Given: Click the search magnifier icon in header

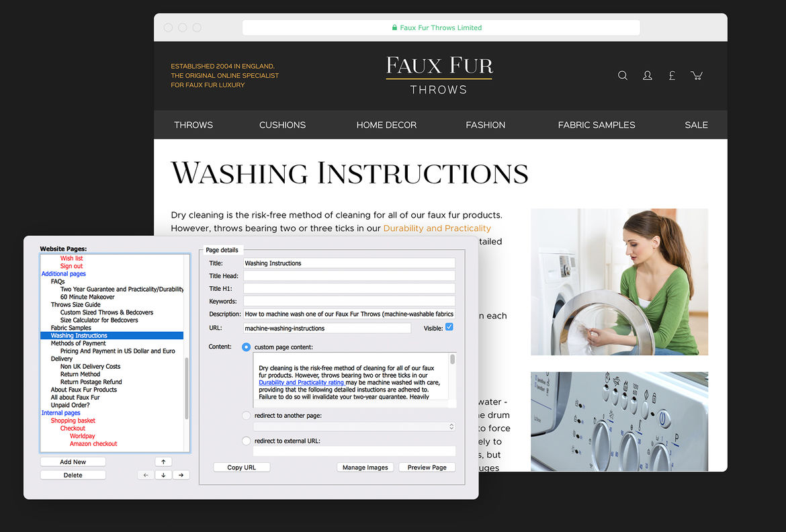Looking at the screenshot, I should (x=623, y=76).
